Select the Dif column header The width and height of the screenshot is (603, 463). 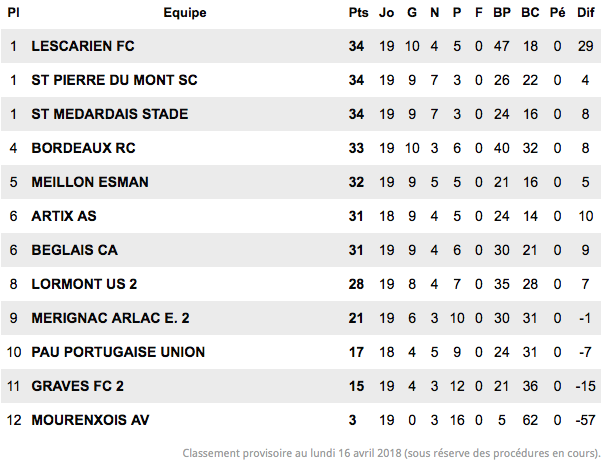586,13
